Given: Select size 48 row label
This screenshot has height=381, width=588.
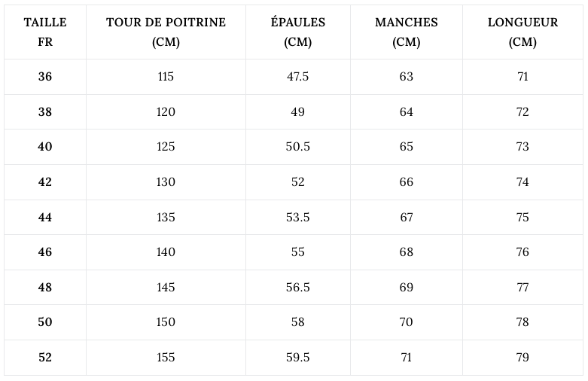Looking at the screenshot, I should click(45, 287).
